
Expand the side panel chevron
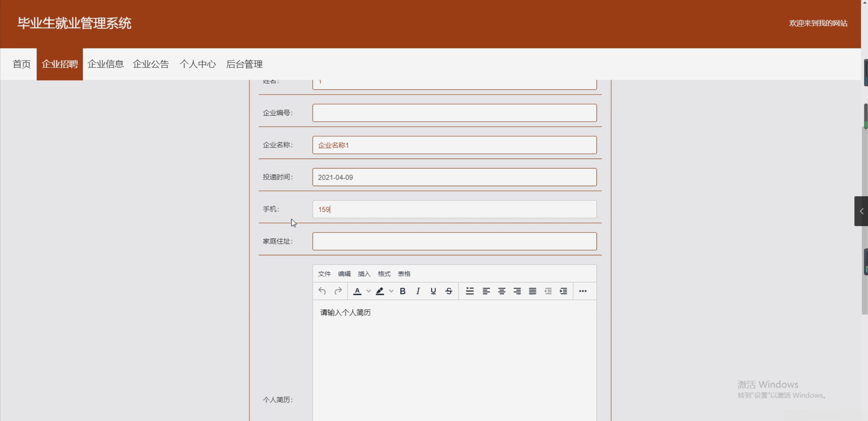tap(862, 211)
